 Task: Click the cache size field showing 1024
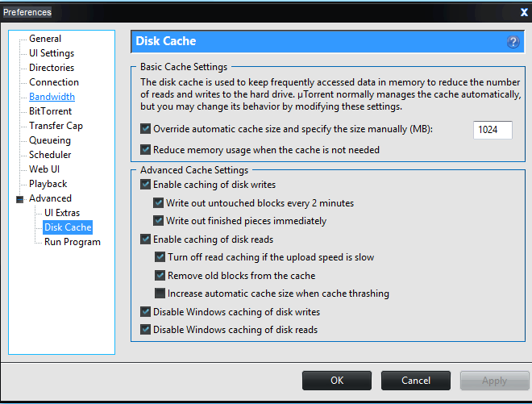coord(493,130)
